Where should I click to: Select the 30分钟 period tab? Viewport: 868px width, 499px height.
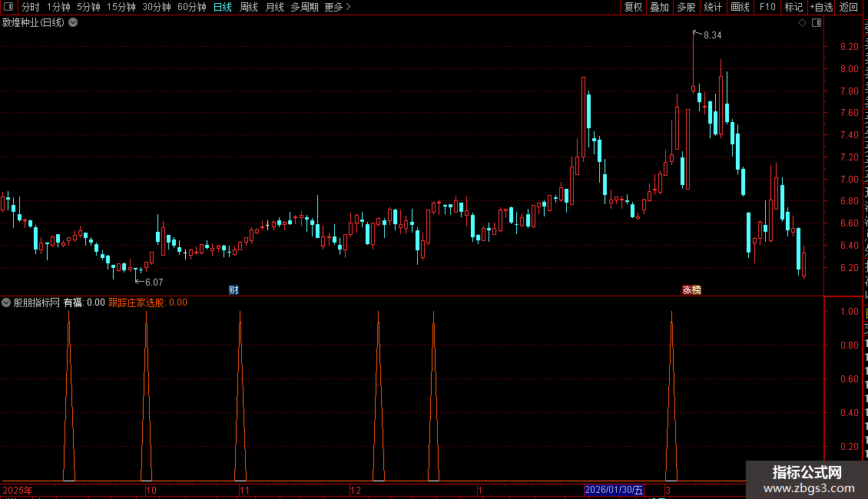pyautogui.click(x=157, y=7)
